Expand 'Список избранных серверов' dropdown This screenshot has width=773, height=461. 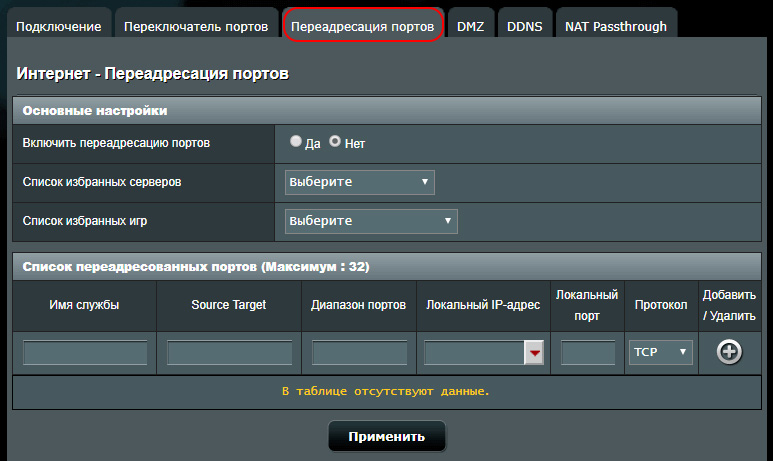(359, 182)
